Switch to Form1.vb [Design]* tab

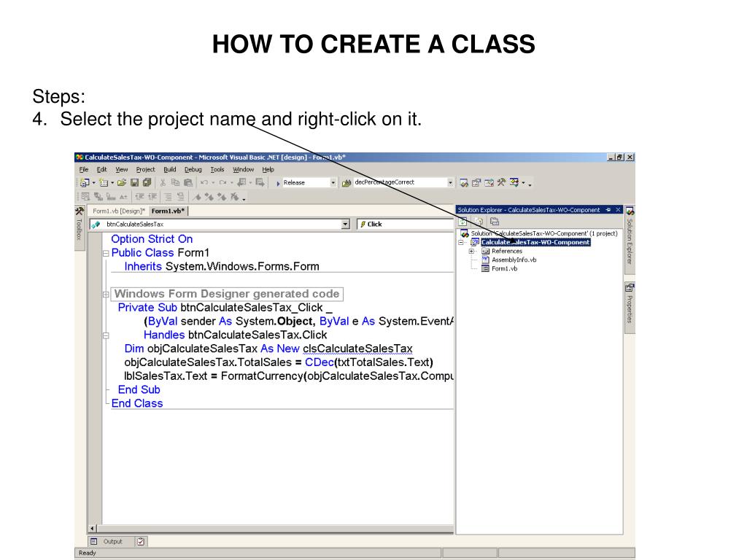tap(119, 211)
